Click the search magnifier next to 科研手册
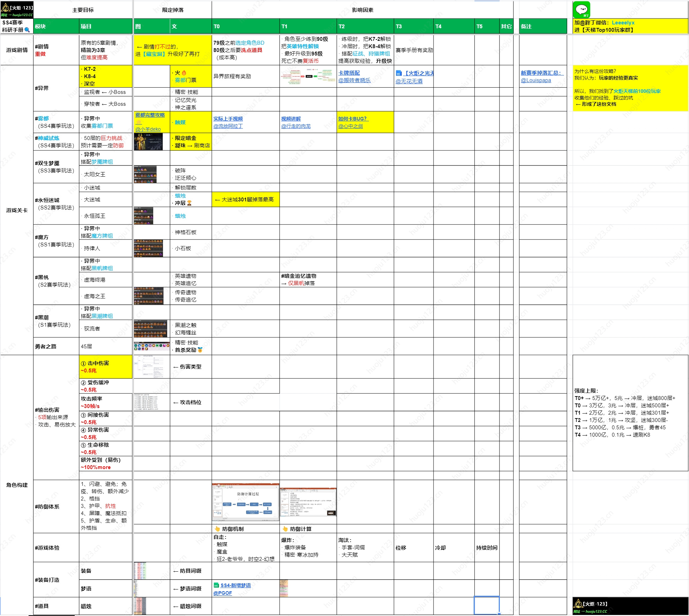The width and height of the screenshot is (689, 616). 27,30
